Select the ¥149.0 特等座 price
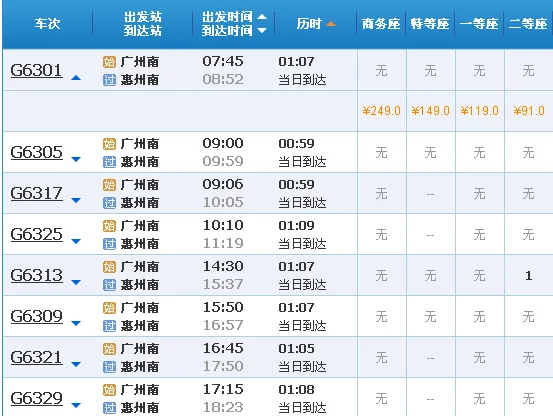 430,111
